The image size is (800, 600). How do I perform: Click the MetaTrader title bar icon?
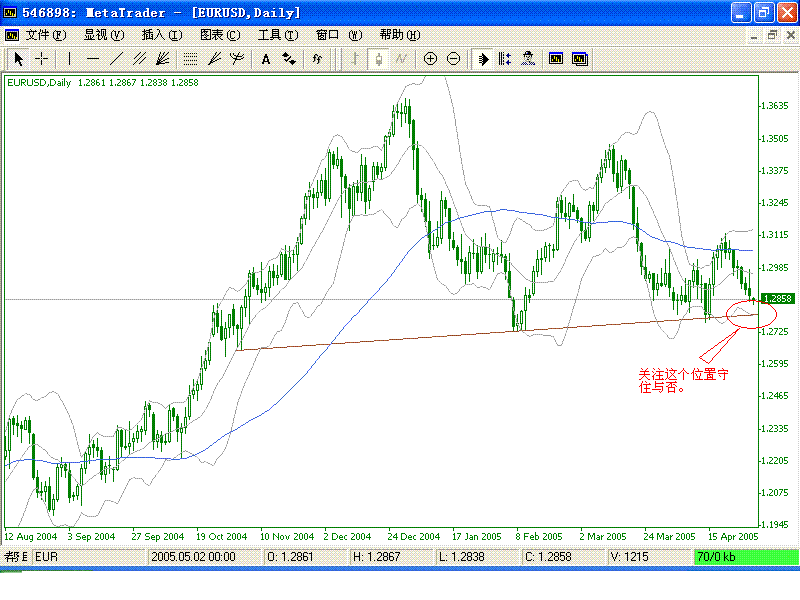click(x=10, y=12)
